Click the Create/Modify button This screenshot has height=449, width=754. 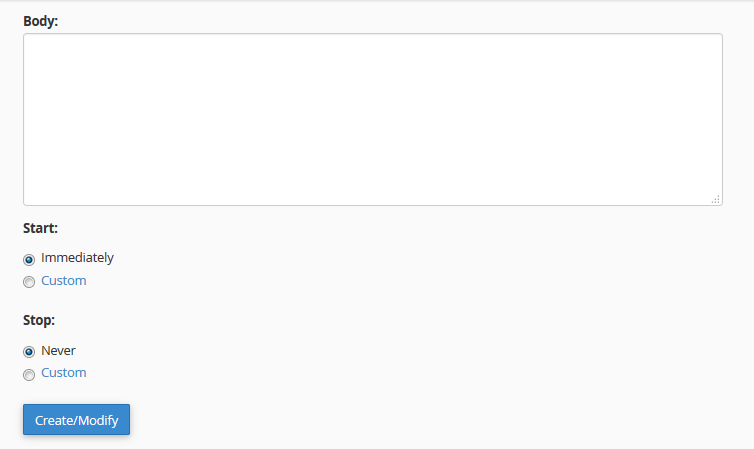[76, 420]
